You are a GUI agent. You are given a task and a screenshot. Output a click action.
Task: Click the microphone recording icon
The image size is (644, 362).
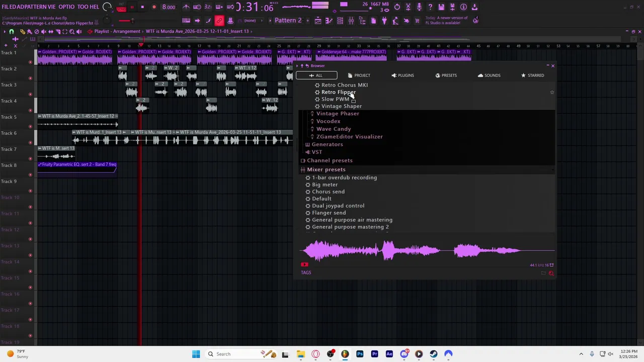click(x=419, y=7)
